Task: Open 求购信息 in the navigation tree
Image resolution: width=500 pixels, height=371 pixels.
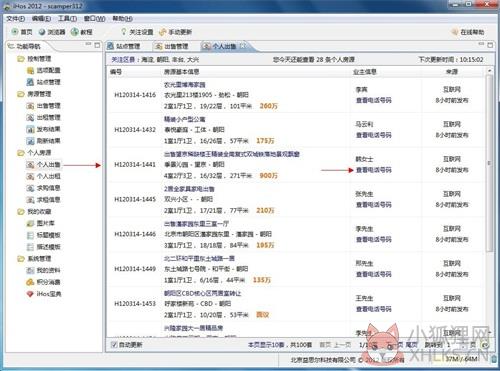Action: (x=44, y=188)
